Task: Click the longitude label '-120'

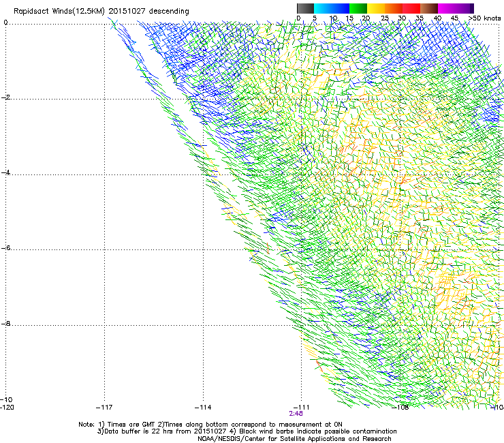Action: (x=7, y=408)
